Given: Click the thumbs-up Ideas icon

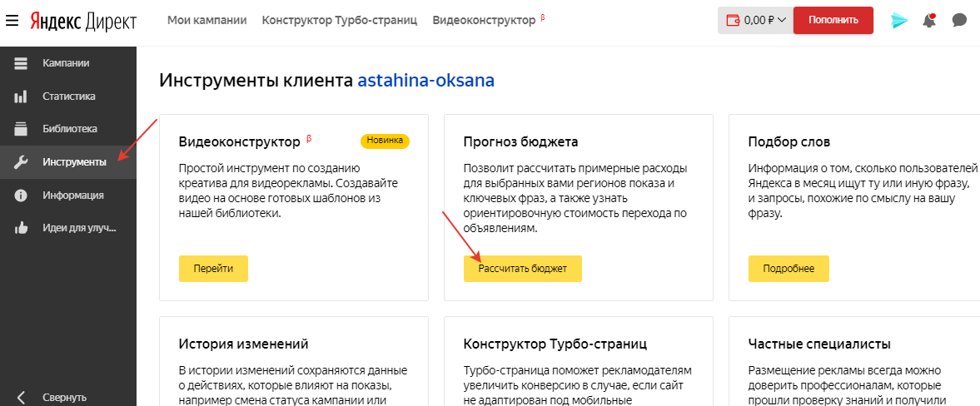Looking at the screenshot, I should click(x=21, y=228).
